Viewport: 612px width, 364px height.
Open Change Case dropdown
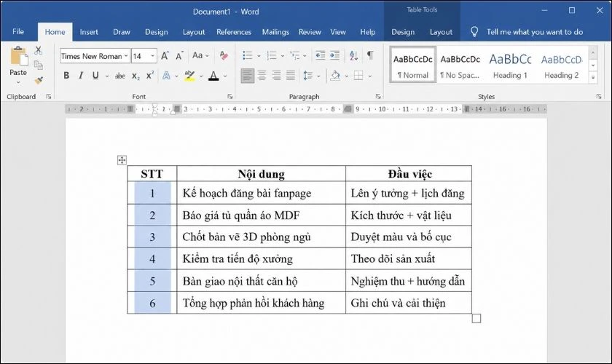click(200, 56)
